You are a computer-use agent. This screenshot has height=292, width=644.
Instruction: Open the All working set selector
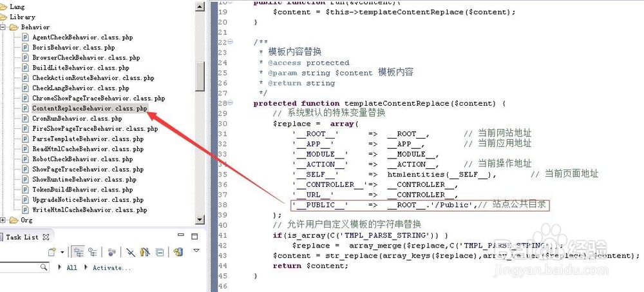71,268
